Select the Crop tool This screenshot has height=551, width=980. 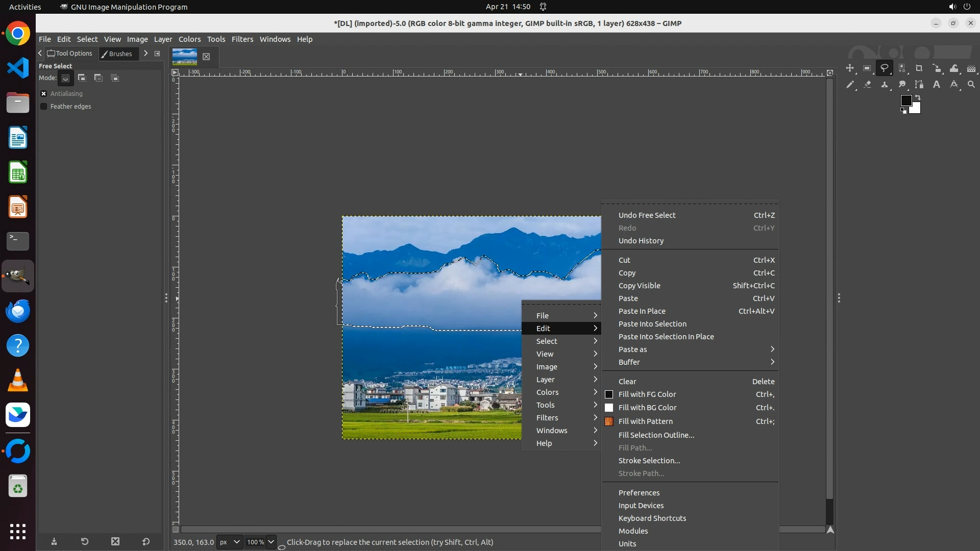click(919, 68)
